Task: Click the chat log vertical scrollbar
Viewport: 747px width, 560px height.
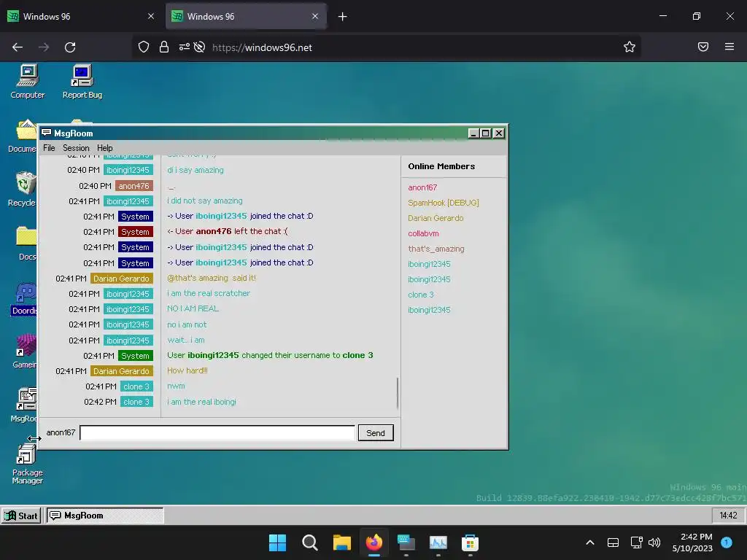Action: click(398, 393)
